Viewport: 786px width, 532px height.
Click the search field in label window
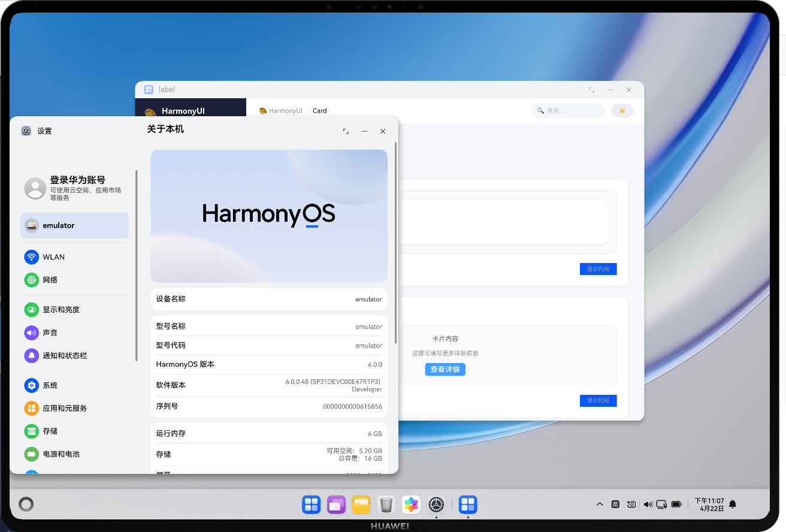tap(568, 111)
